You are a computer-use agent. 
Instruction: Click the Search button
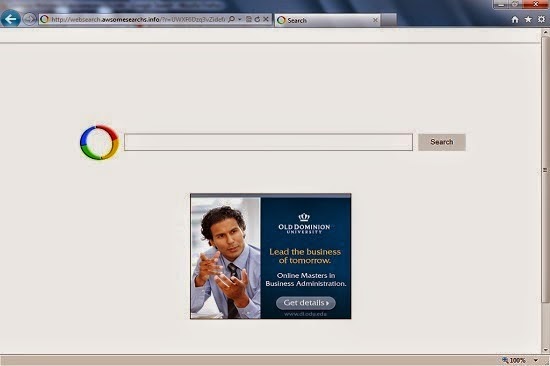[442, 142]
